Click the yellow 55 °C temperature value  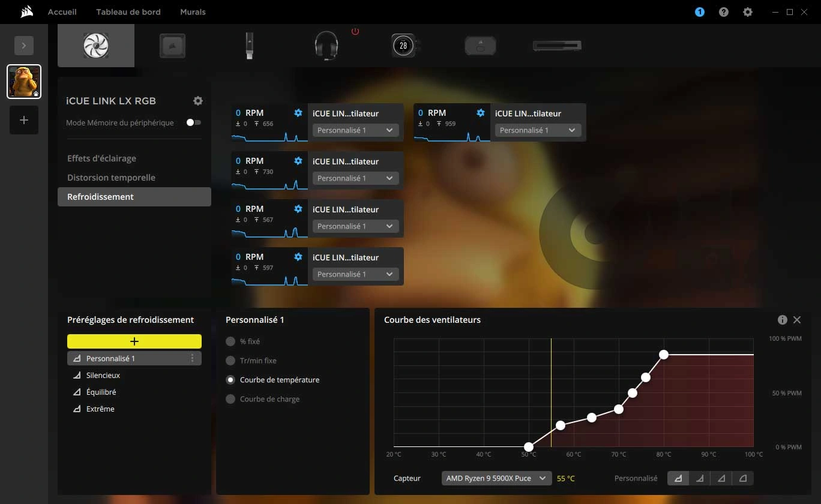click(x=566, y=478)
